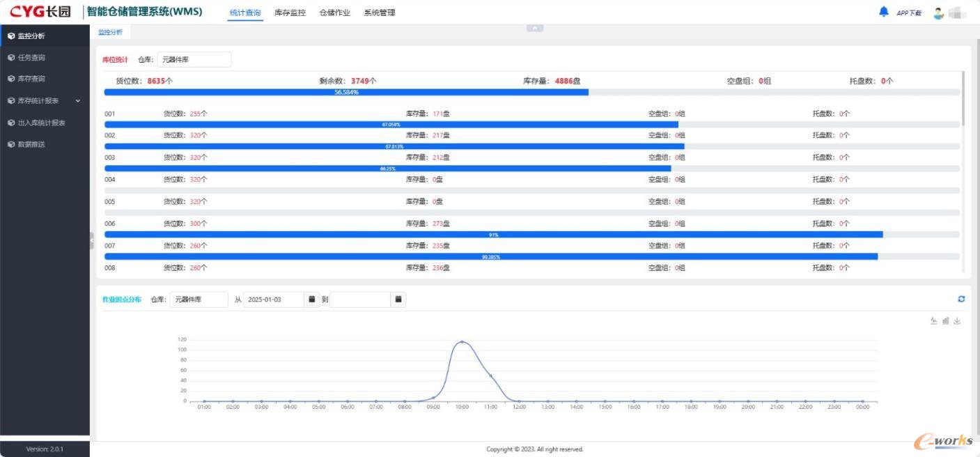
Task: Open the 仓储作业 top menu
Action: pos(334,13)
